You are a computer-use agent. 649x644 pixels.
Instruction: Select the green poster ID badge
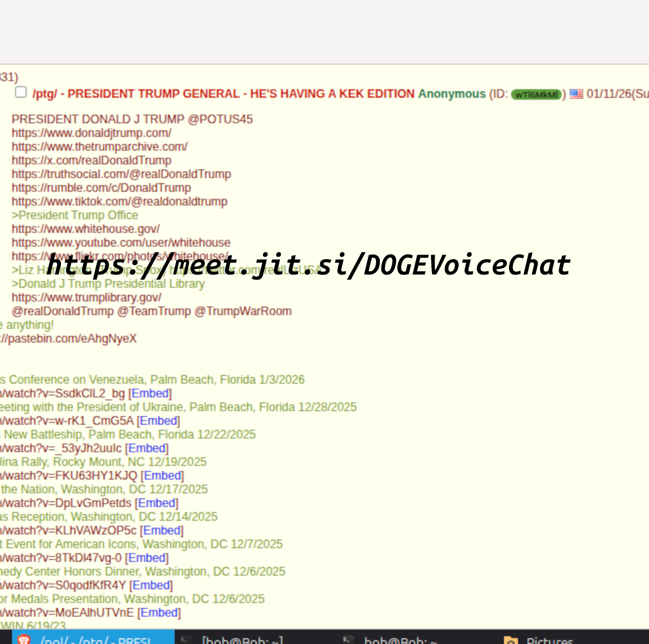coord(536,95)
